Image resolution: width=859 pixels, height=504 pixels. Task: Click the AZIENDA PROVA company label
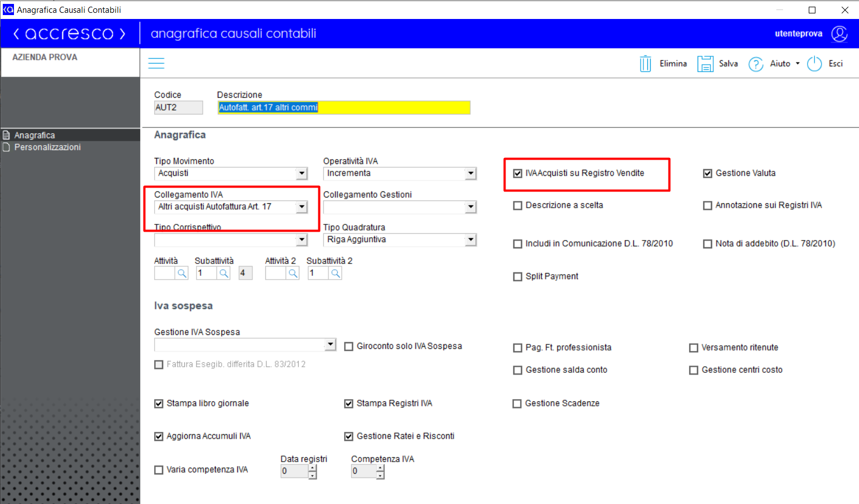[x=45, y=57]
